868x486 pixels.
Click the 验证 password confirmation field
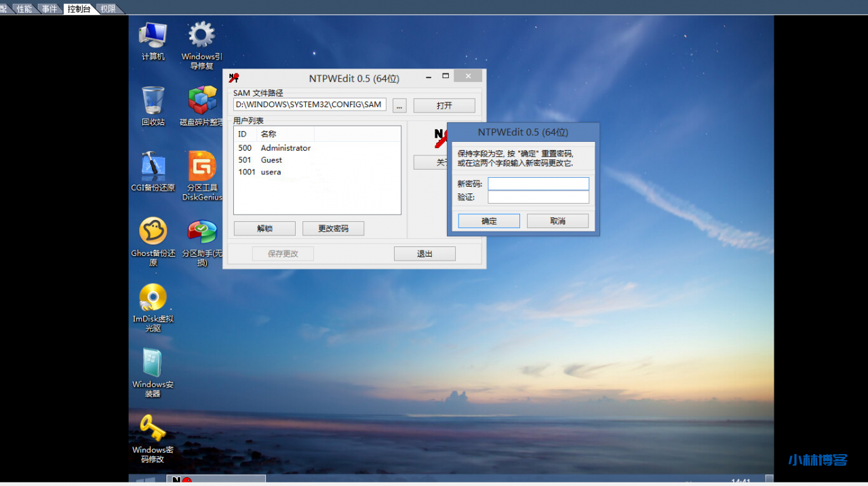click(x=538, y=198)
